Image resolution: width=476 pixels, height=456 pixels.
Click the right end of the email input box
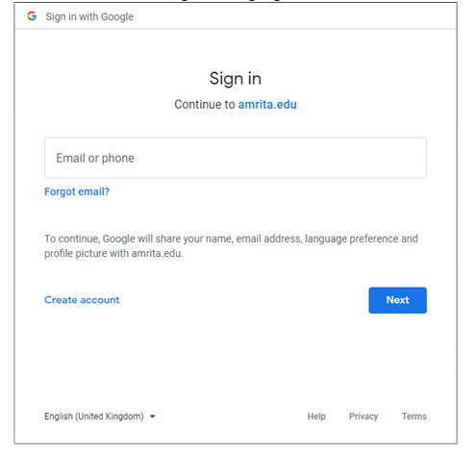coord(413,158)
